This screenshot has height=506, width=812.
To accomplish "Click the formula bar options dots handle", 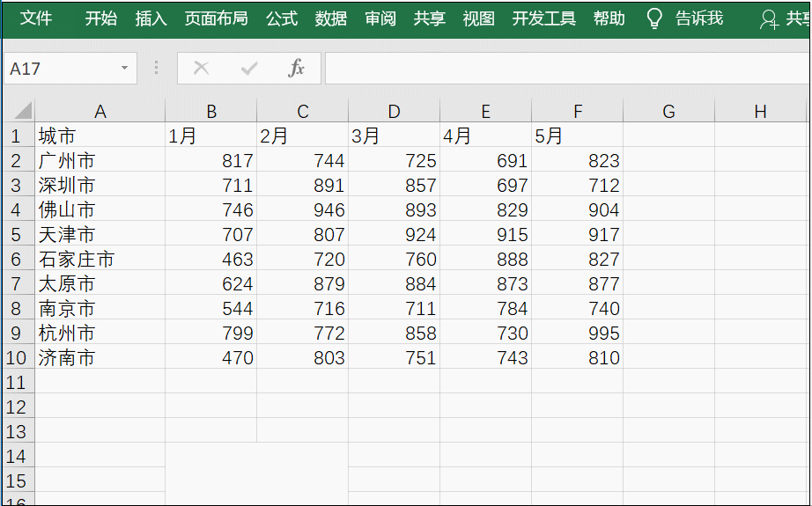I will [157, 68].
